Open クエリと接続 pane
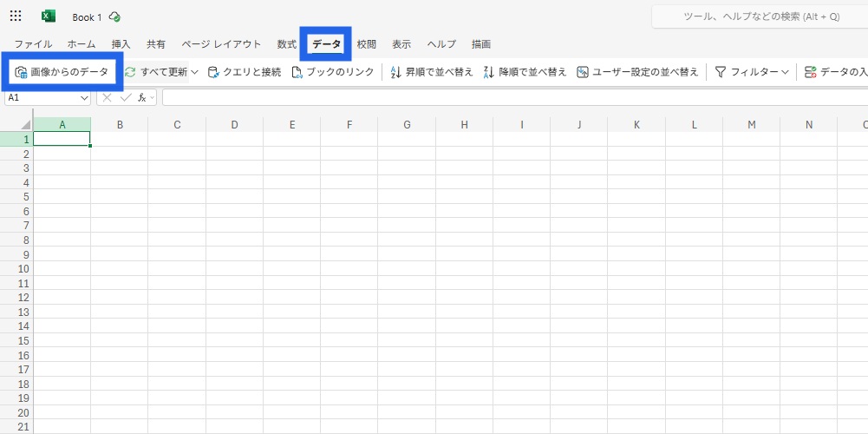This screenshot has width=868, height=434. tap(245, 72)
